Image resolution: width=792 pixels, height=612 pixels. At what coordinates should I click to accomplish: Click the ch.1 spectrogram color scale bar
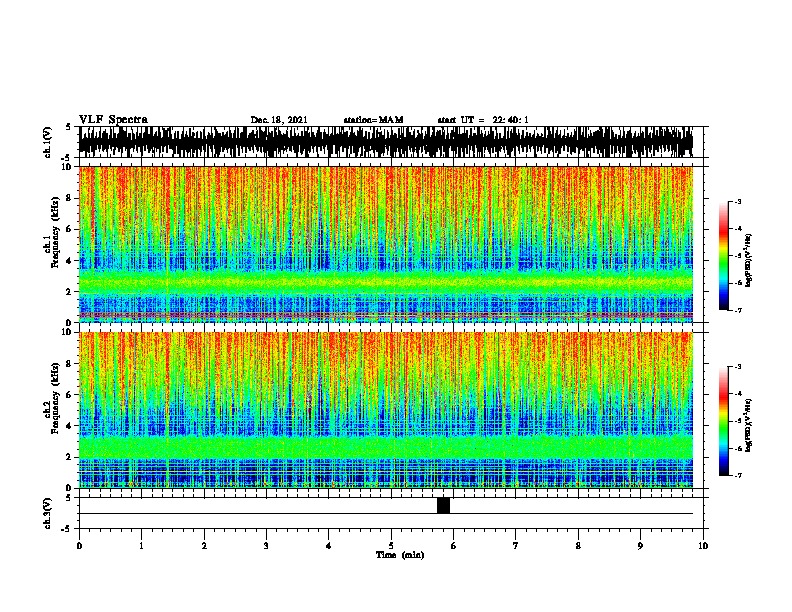[x=723, y=256]
